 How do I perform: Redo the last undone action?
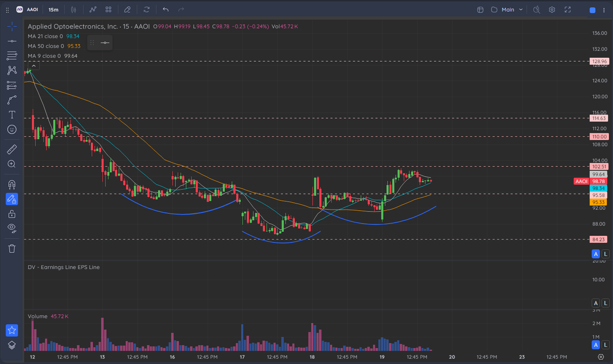[181, 10]
